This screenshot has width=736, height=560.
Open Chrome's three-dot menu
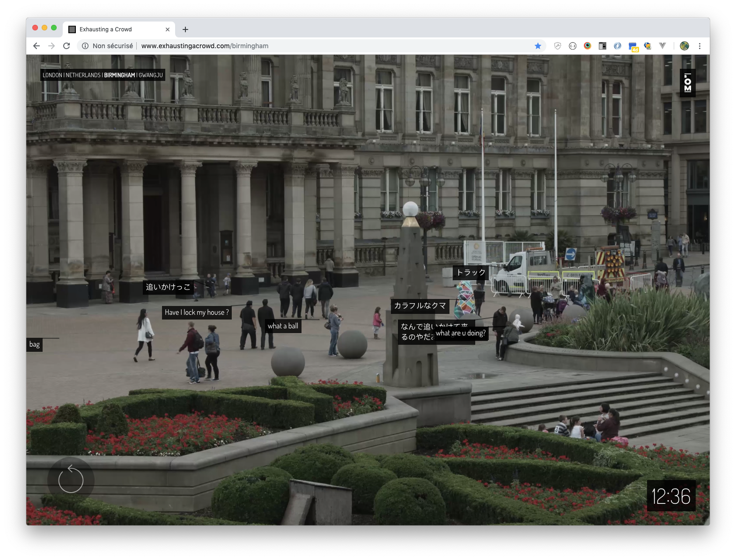pyautogui.click(x=699, y=46)
